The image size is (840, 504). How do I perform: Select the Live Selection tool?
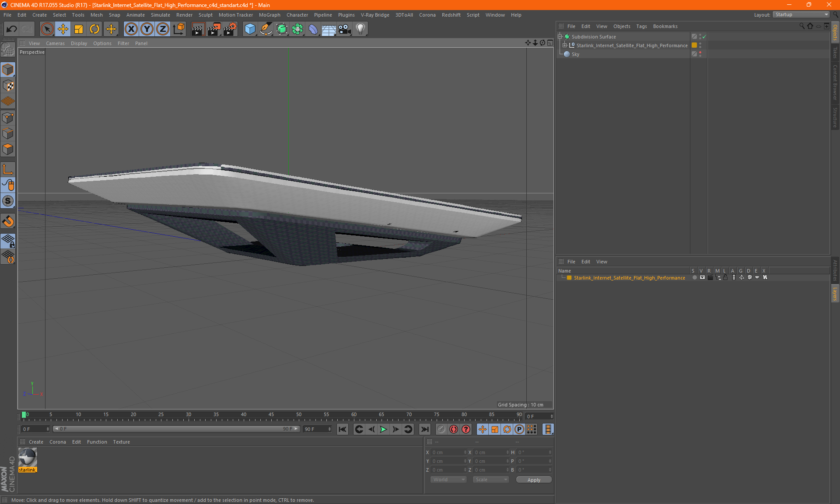(47, 29)
